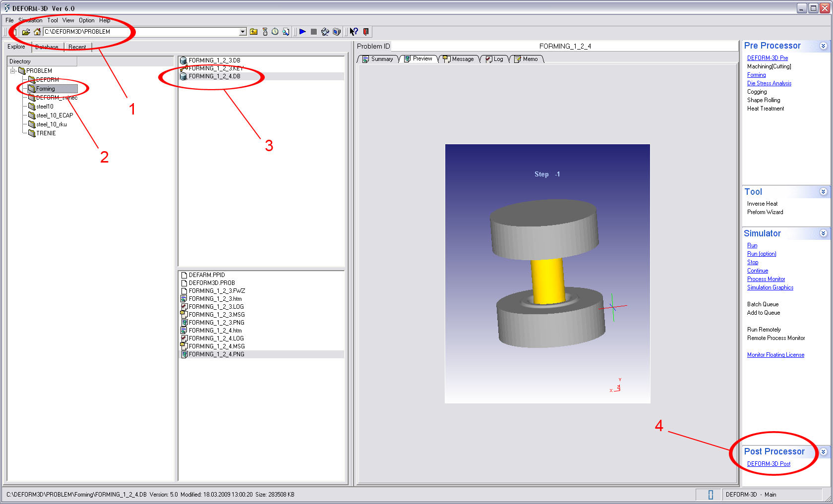The width and height of the screenshot is (833, 504).
Task: Open the Help menu
Action: [105, 20]
